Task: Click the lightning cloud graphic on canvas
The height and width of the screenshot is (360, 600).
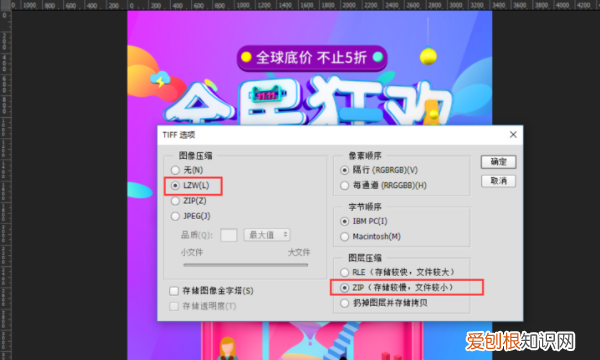Action: point(160,79)
